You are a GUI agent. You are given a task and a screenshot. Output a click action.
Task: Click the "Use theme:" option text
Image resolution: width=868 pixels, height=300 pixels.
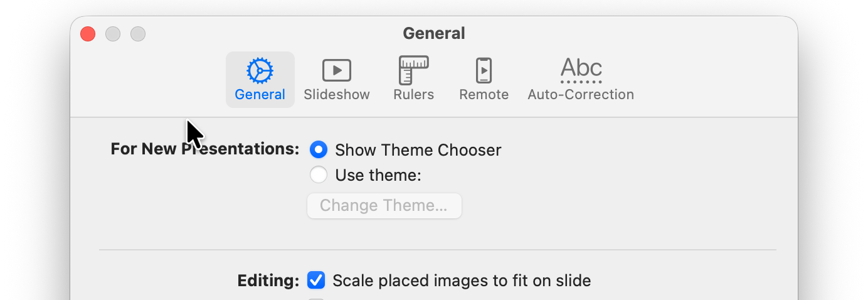(378, 175)
